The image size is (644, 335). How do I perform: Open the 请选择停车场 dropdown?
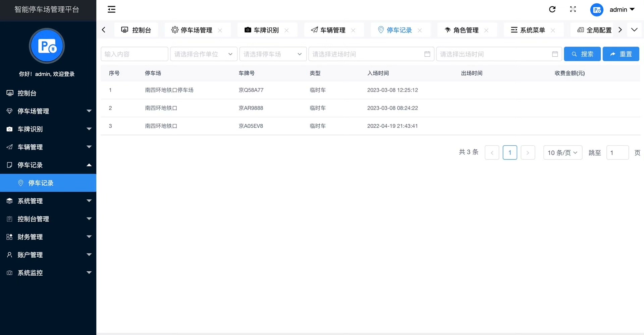point(273,54)
